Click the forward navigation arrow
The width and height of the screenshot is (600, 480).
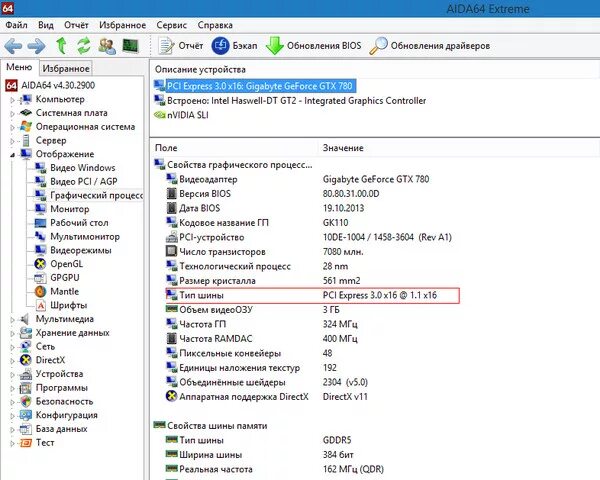36,46
